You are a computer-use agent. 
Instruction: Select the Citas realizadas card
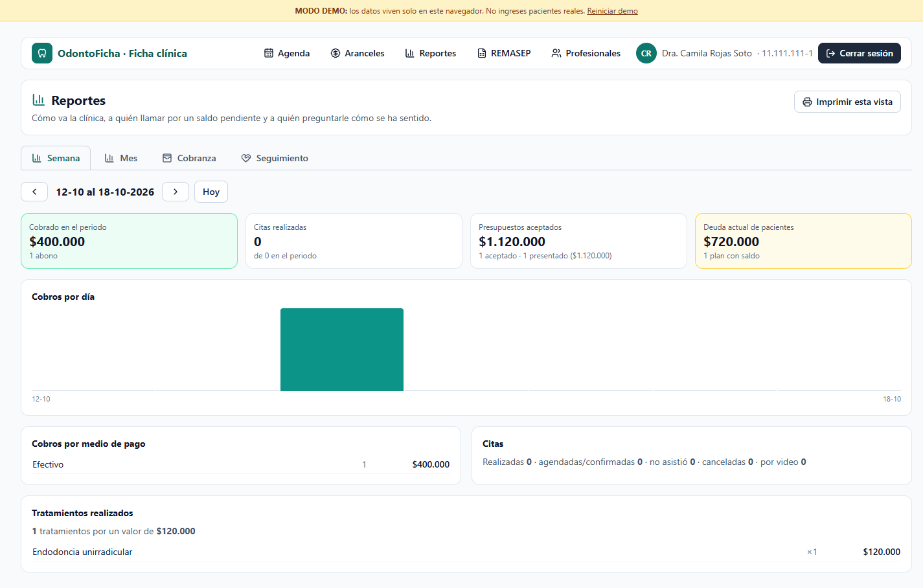click(x=354, y=241)
